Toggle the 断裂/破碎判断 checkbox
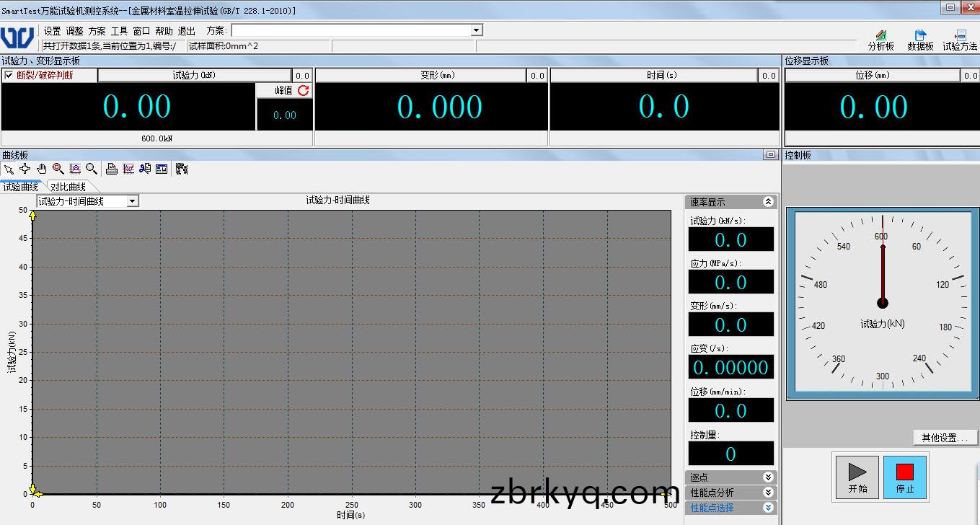Viewport: 980px width, 525px height. [x=9, y=75]
